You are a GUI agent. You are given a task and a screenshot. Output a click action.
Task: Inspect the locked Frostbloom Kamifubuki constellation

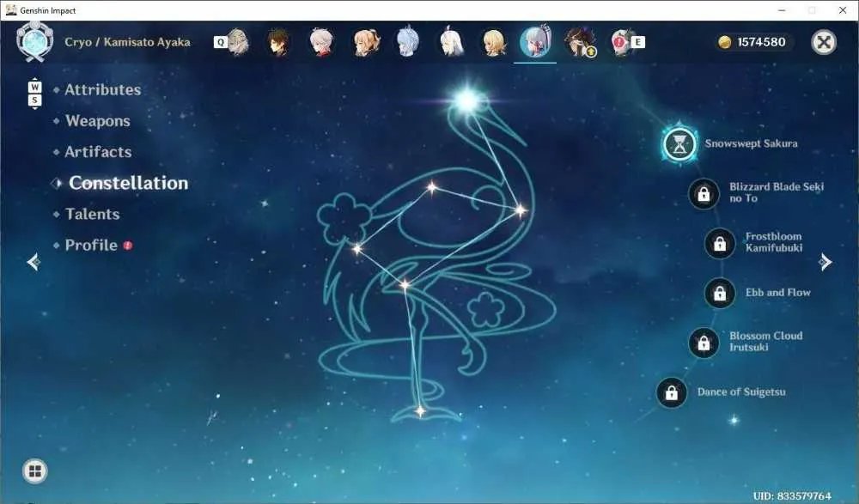pyautogui.click(x=719, y=243)
